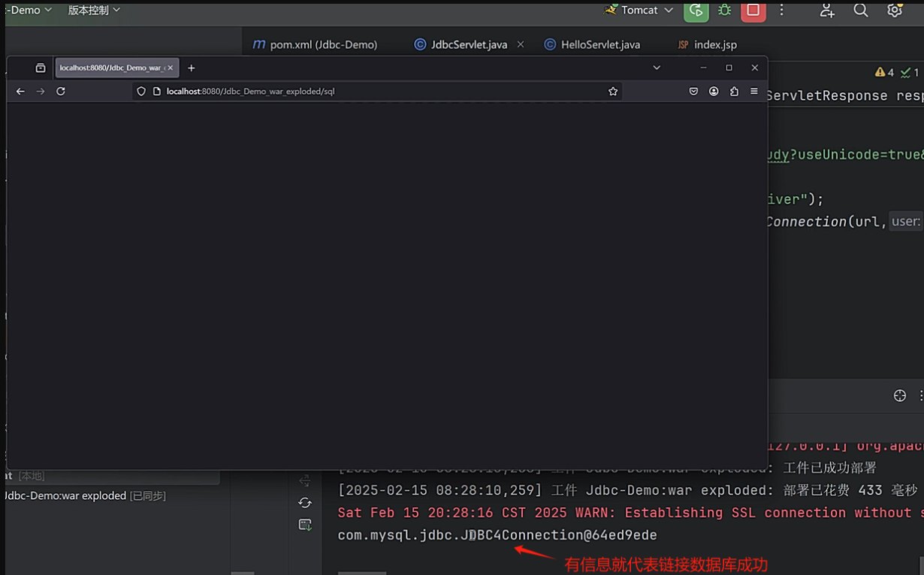This screenshot has width=924, height=575.
Task: Close the JdbcServlet.java editor tab
Action: pyautogui.click(x=521, y=44)
